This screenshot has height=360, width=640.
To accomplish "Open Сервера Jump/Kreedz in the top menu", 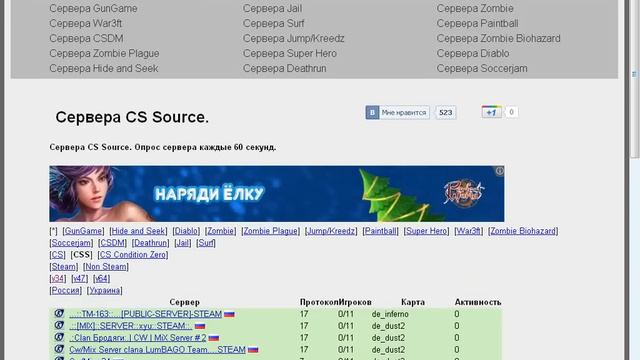I will [294, 38].
